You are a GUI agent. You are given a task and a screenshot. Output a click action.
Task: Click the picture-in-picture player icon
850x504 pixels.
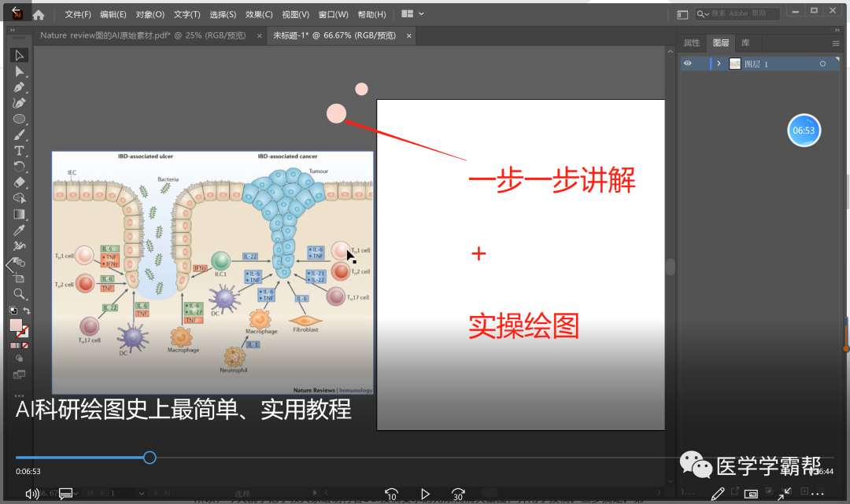click(x=751, y=493)
